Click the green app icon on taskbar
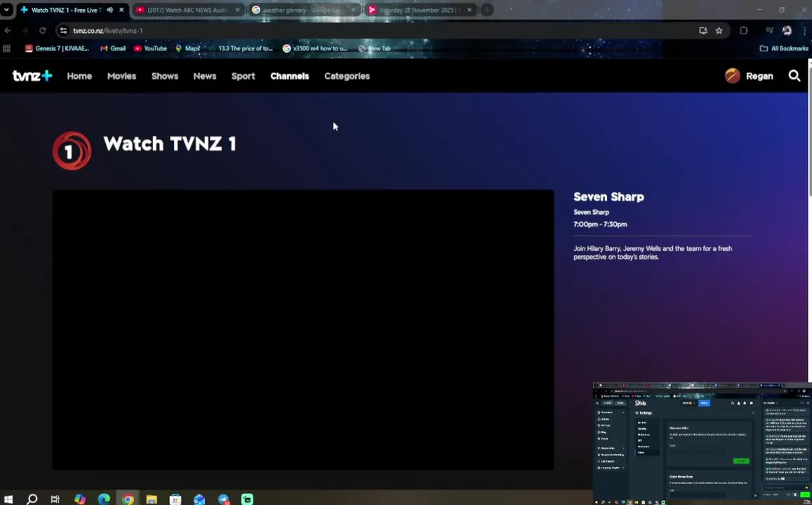 [248, 499]
